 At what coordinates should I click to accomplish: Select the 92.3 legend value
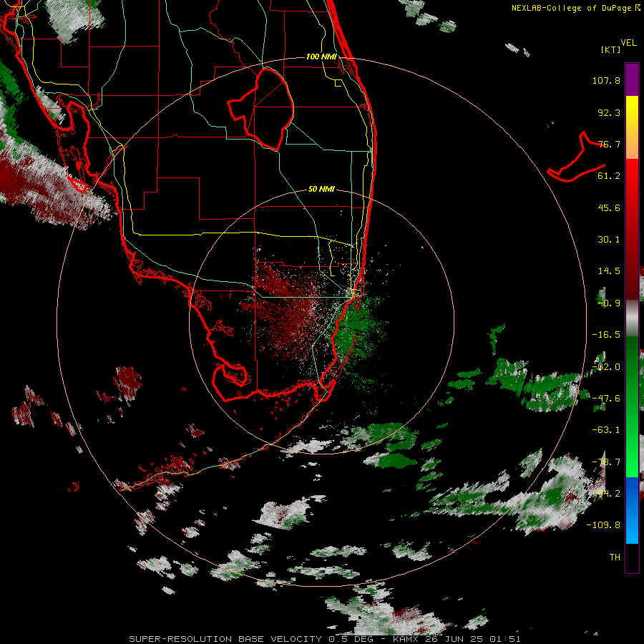pyautogui.click(x=609, y=112)
